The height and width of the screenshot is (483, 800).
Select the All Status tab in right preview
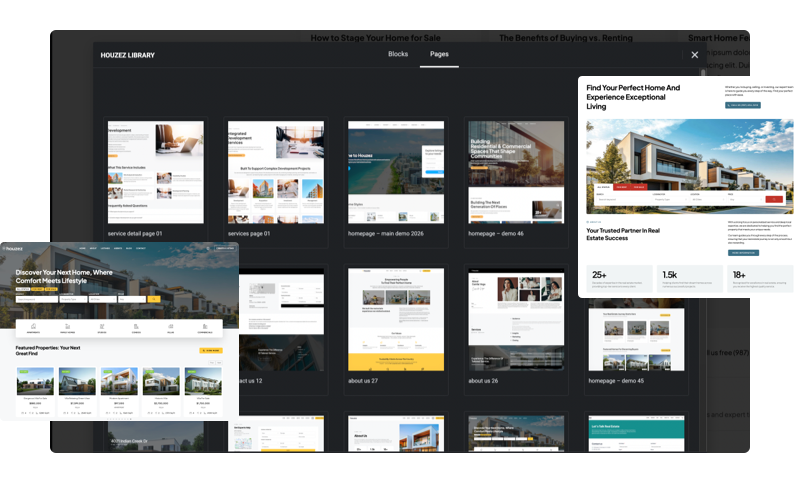pyautogui.click(x=604, y=187)
